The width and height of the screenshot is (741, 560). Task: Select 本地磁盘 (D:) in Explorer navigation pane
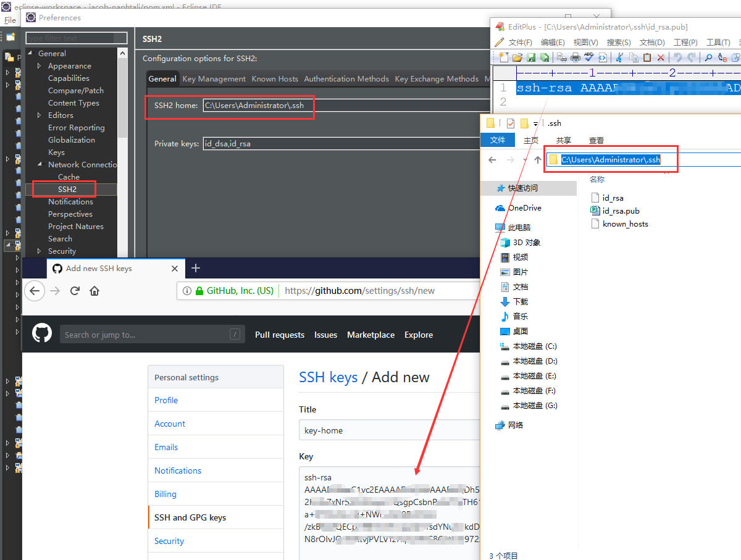(529, 361)
